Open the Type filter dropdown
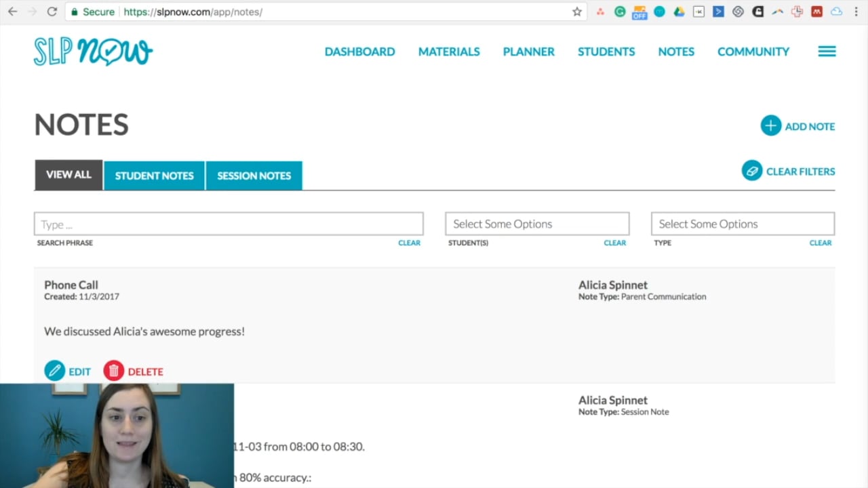This screenshot has width=868, height=488. pyautogui.click(x=743, y=224)
